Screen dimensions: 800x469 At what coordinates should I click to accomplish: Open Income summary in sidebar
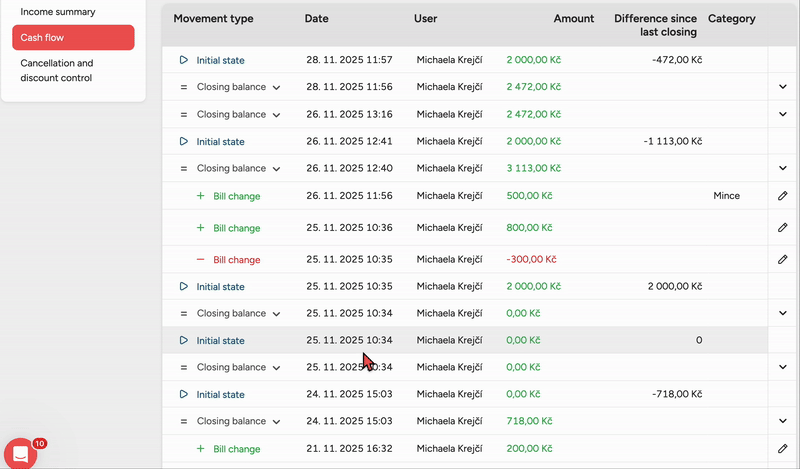58,12
